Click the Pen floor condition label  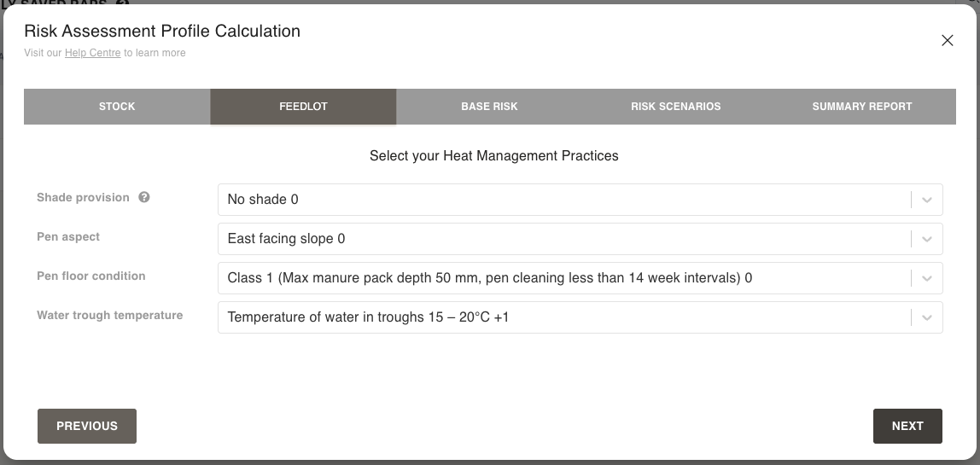click(x=90, y=276)
